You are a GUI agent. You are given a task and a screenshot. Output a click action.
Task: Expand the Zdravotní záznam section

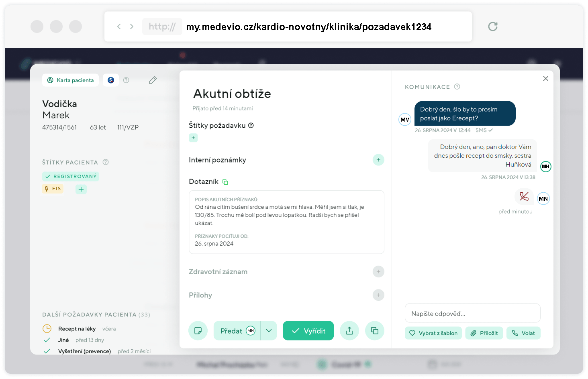tap(378, 272)
